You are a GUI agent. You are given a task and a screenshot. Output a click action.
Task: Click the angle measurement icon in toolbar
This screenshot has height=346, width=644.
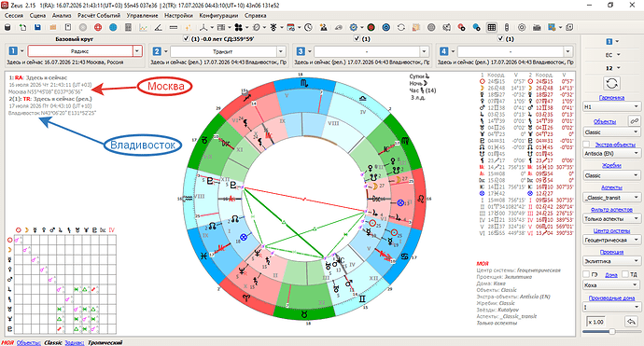158,27
